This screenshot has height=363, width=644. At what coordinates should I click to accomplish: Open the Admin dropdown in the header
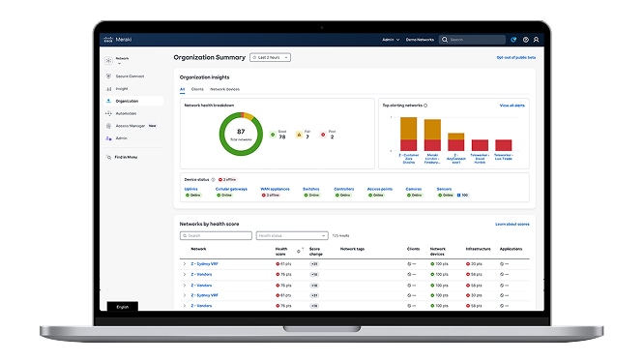tap(391, 40)
